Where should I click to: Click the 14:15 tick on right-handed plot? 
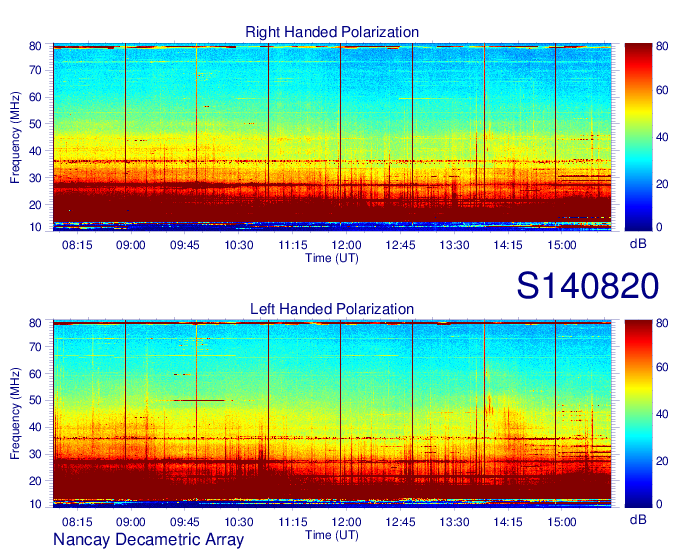(x=508, y=245)
